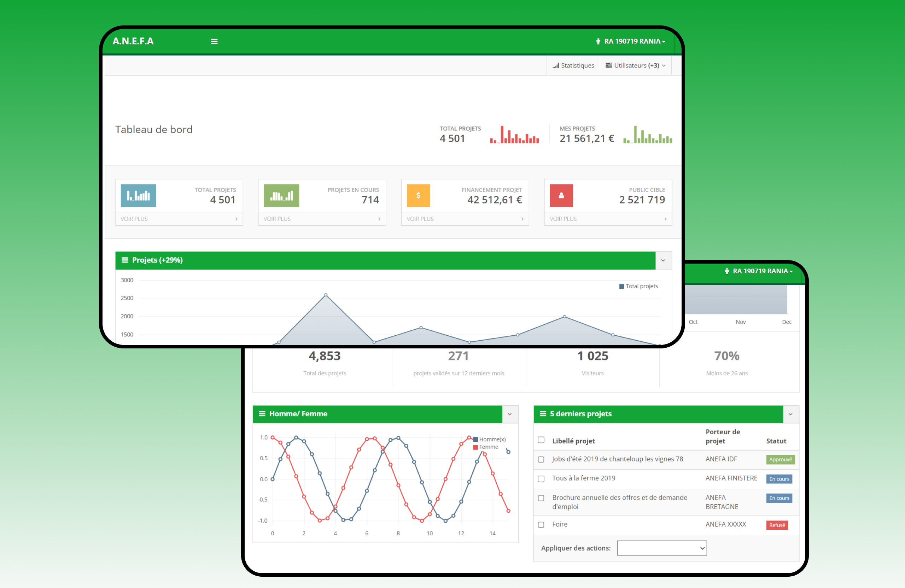Click the orange dollar icon in Financement Projet card

click(418, 196)
